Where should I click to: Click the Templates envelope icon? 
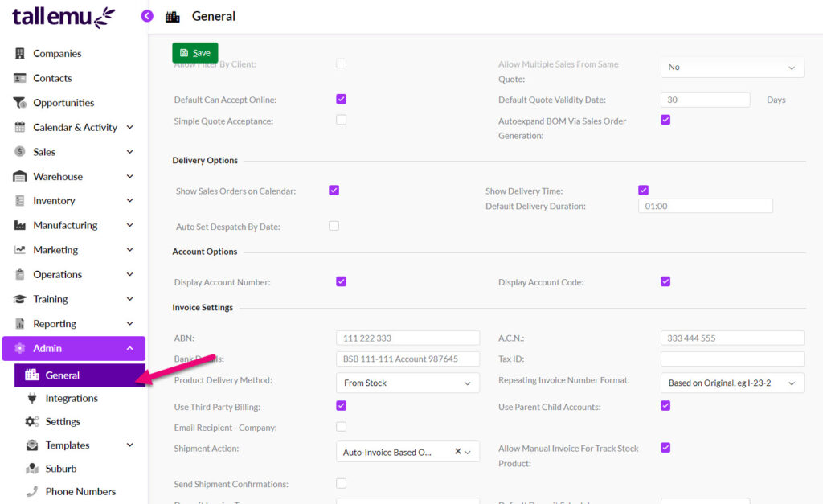click(x=32, y=445)
